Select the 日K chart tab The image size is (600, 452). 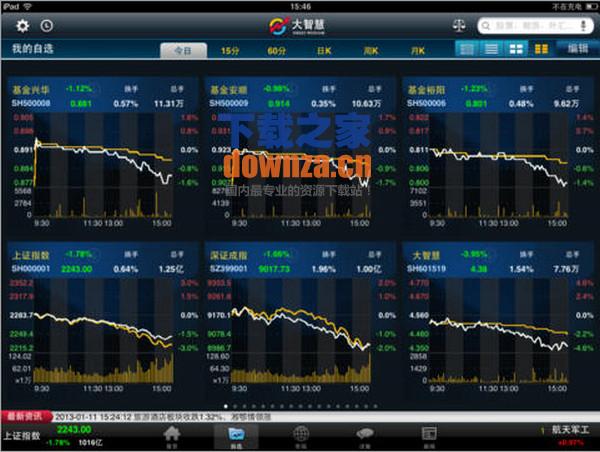point(324,51)
